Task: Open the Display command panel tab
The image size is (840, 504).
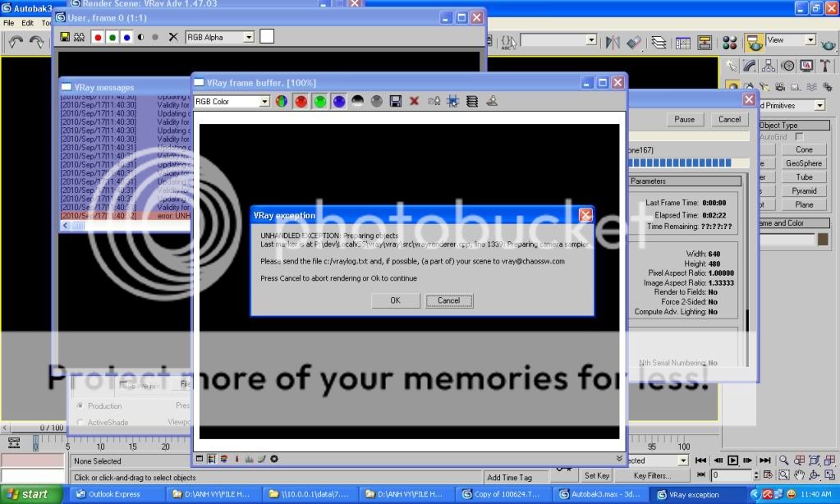Action: point(806,66)
